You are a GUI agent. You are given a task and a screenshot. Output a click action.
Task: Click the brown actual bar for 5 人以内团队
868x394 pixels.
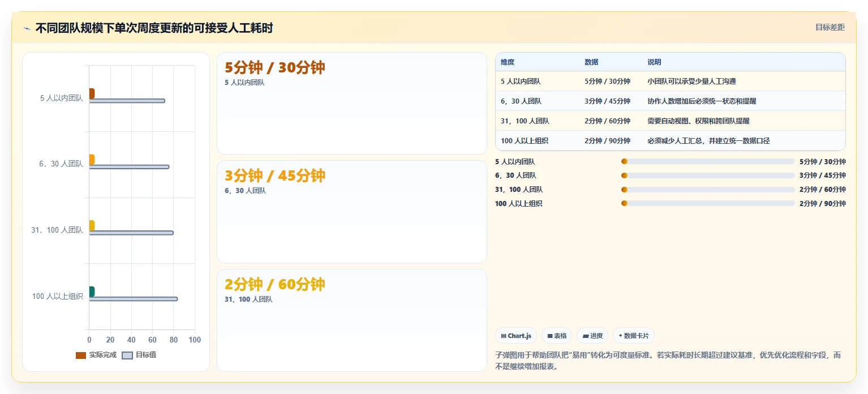coord(92,93)
